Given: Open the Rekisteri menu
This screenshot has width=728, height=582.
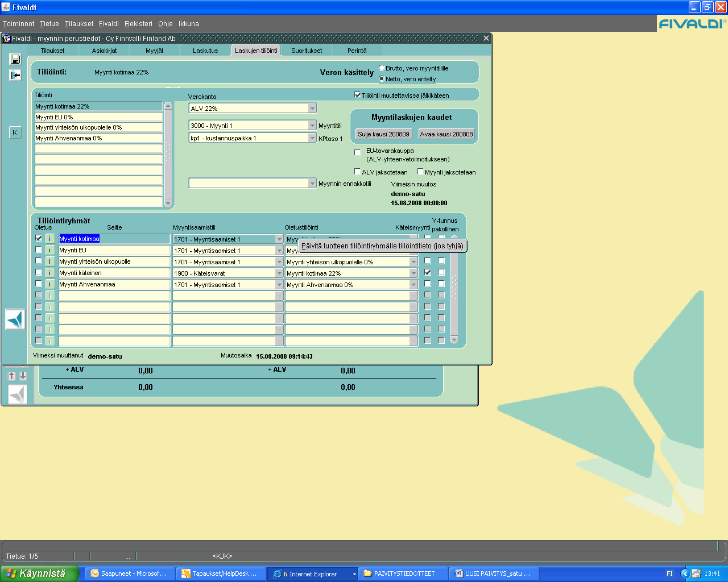Looking at the screenshot, I should point(139,24).
